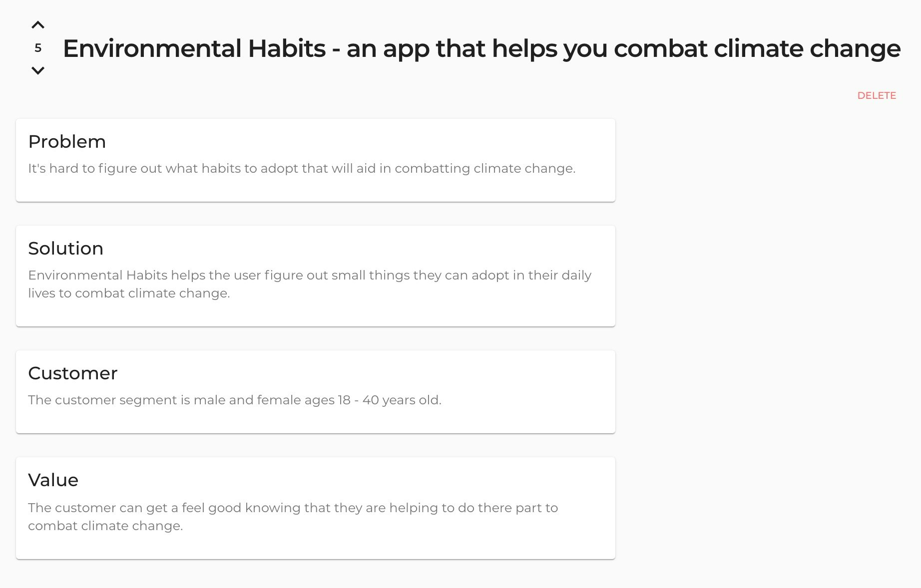Open the Solution card
Viewport: 921px width, 588px height.
(x=316, y=276)
